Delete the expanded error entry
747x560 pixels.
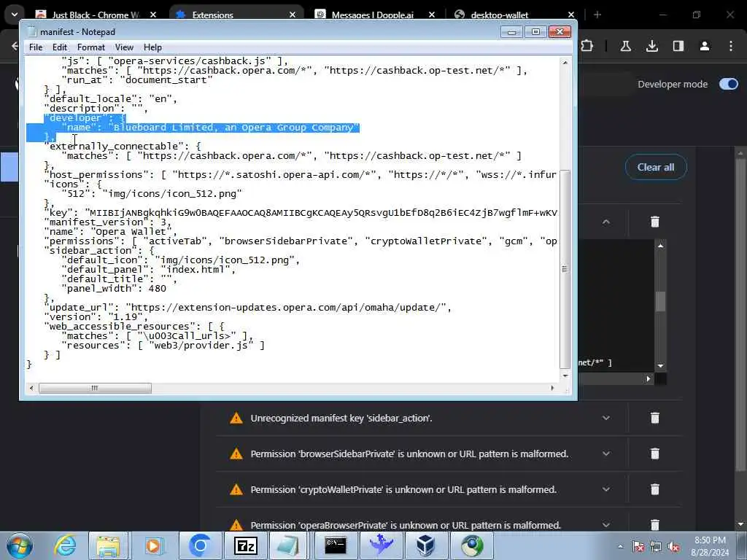coord(655,222)
